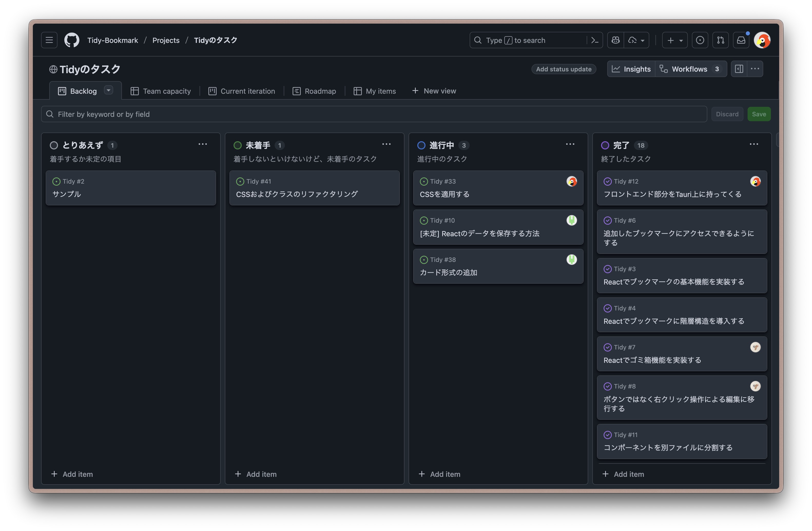This screenshot has width=812, height=531.
Task: Click the Add status update button
Action: (x=564, y=69)
